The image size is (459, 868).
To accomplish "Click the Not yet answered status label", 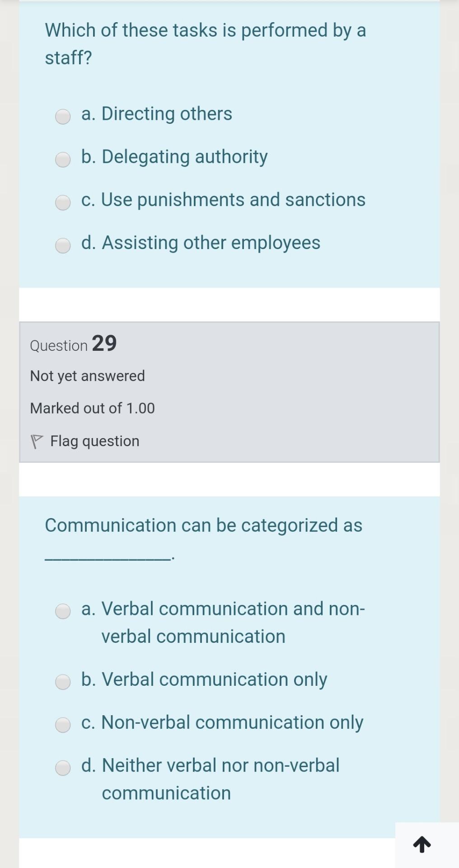I will click(87, 376).
